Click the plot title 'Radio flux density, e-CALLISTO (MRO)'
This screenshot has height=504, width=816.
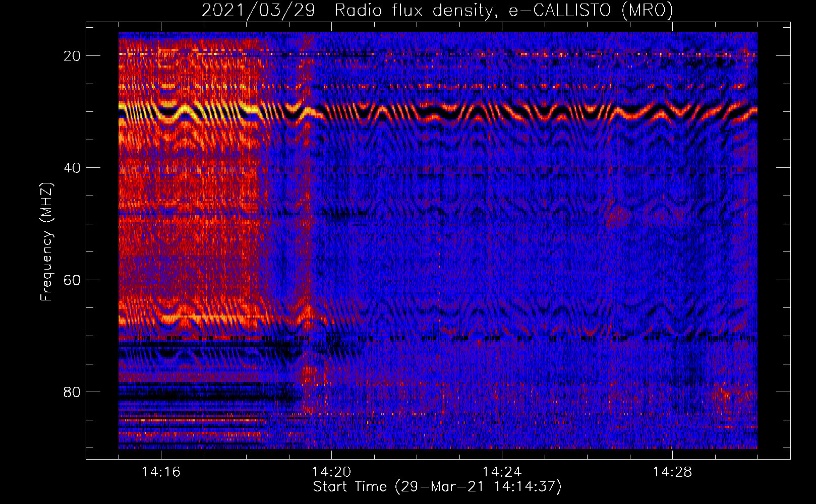pos(504,10)
